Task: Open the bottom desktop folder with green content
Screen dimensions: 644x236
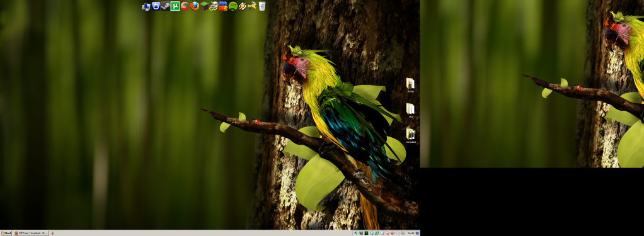Action: pyautogui.click(x=411, y=135)
